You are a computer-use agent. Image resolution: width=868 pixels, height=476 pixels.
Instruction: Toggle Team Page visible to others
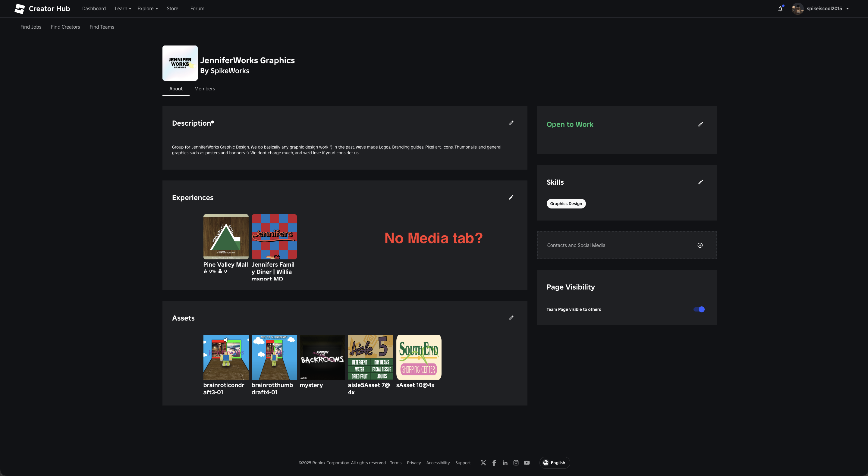(x=699, y=310)
